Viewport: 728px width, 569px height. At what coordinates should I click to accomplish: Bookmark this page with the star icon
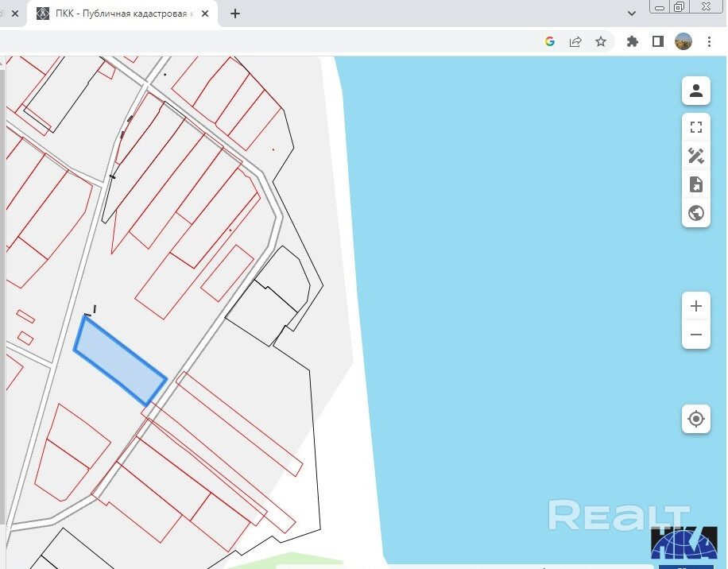[601, 42]
